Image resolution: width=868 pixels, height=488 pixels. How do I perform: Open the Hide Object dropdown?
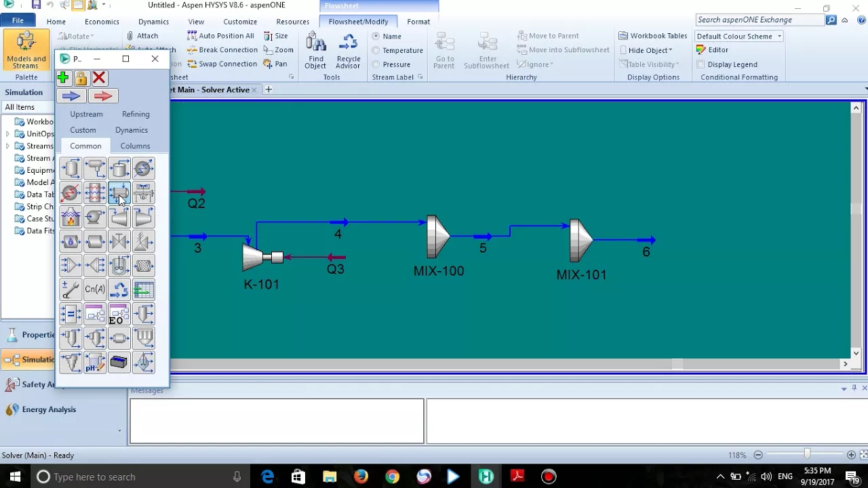pos(646,50)
